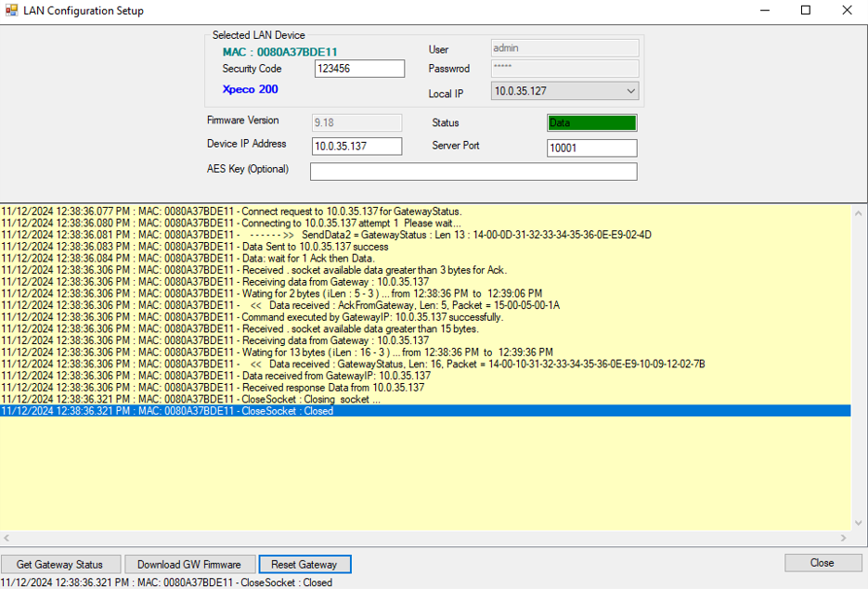Click the Server Port input field
Image resolution: width=868 pixels, height=589 pixels.
point(591,148)
